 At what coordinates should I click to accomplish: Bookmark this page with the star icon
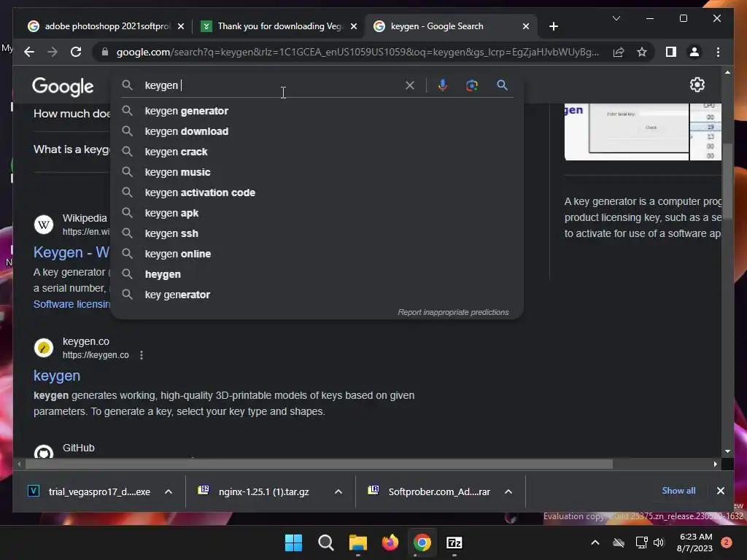click(642, 52)
